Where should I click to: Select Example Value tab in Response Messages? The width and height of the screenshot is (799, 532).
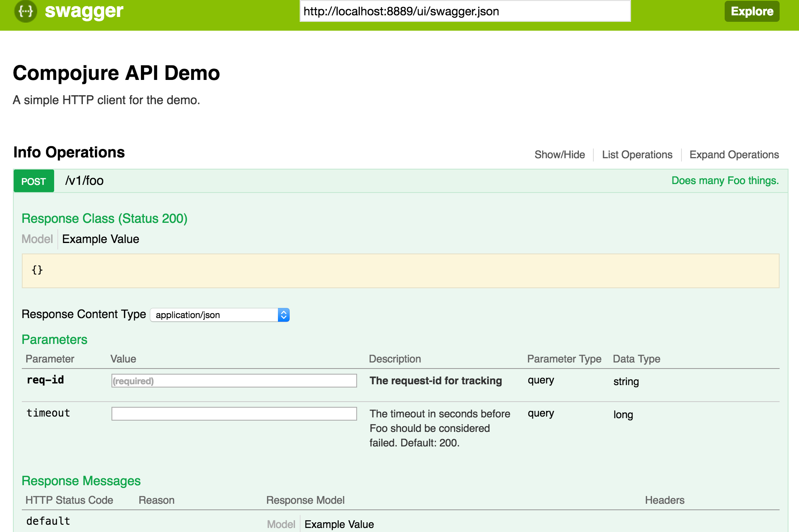coord(339,524)
